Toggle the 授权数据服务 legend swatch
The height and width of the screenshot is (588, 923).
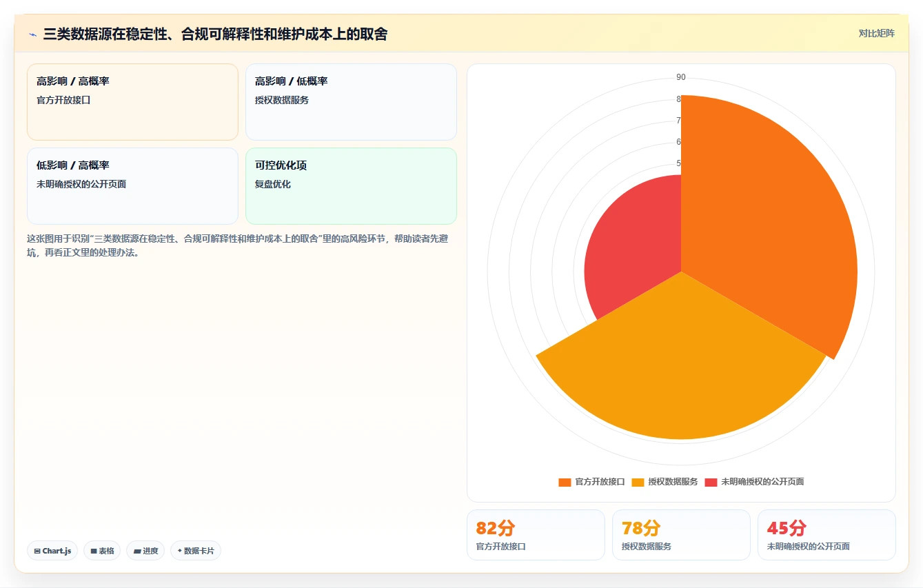[x=638, y=482]
